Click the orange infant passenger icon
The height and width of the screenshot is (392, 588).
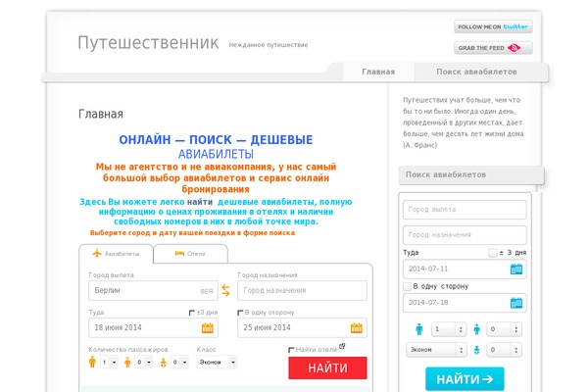coord(163,363)
